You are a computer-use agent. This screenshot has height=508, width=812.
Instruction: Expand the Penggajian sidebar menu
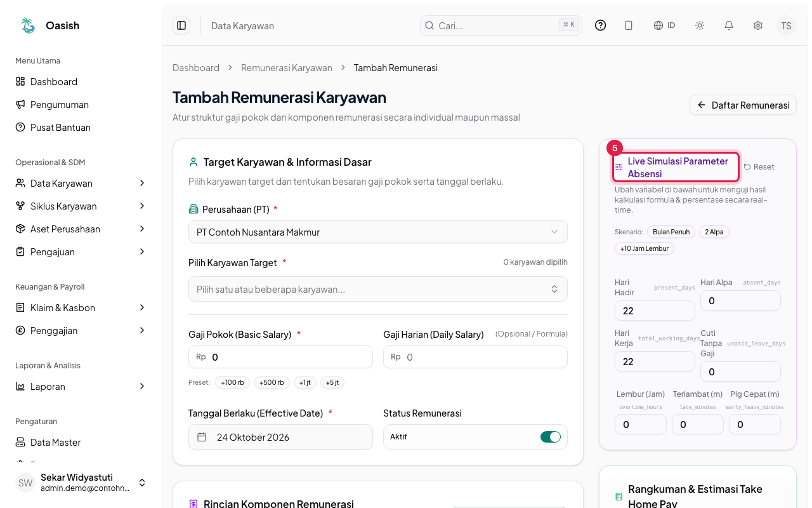(81, 331)
